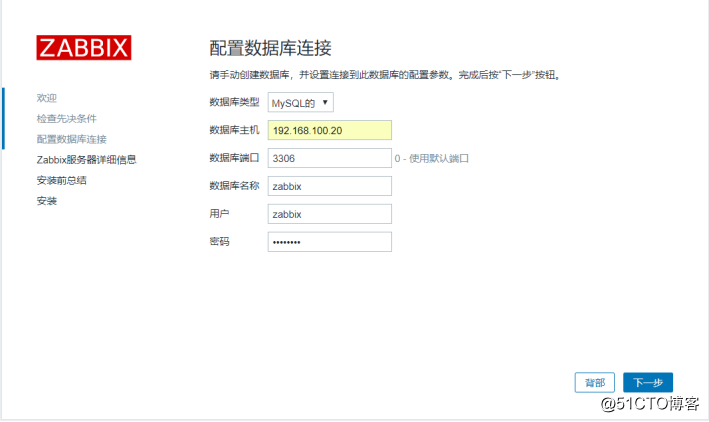Screen dimensions: 709x422
Task: Click the ZABBIX logo
Action: [84, 47]
